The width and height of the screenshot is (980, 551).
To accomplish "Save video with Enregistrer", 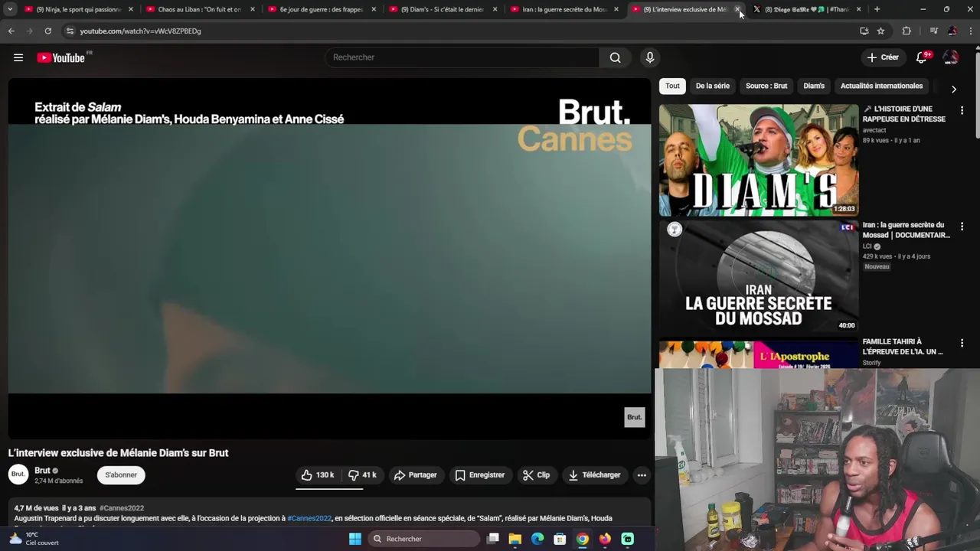I will tap(480, 475).
